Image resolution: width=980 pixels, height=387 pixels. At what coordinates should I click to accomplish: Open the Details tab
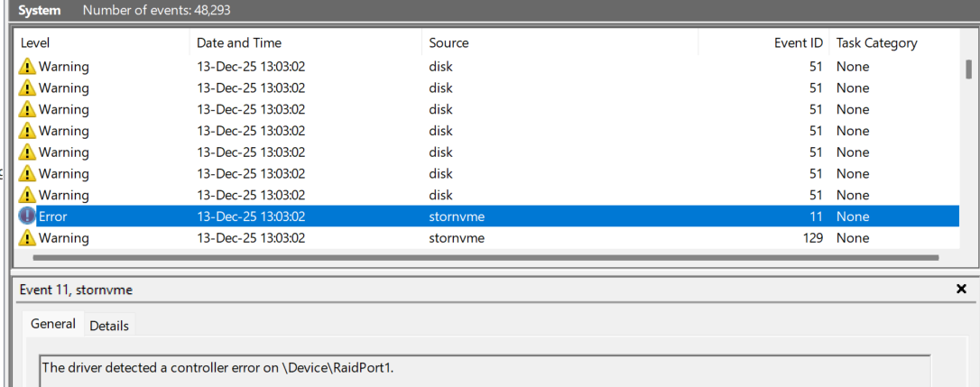click(x=109, y=326)
